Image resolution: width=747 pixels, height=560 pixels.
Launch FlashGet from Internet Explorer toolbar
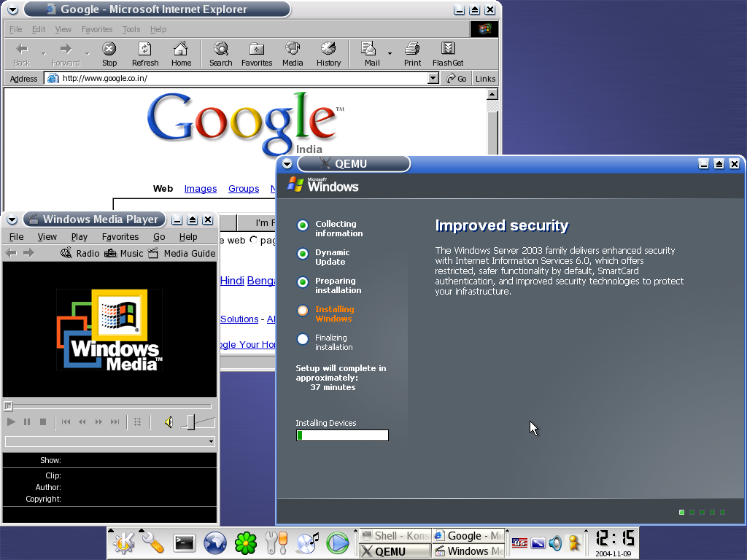click(447, 54)
